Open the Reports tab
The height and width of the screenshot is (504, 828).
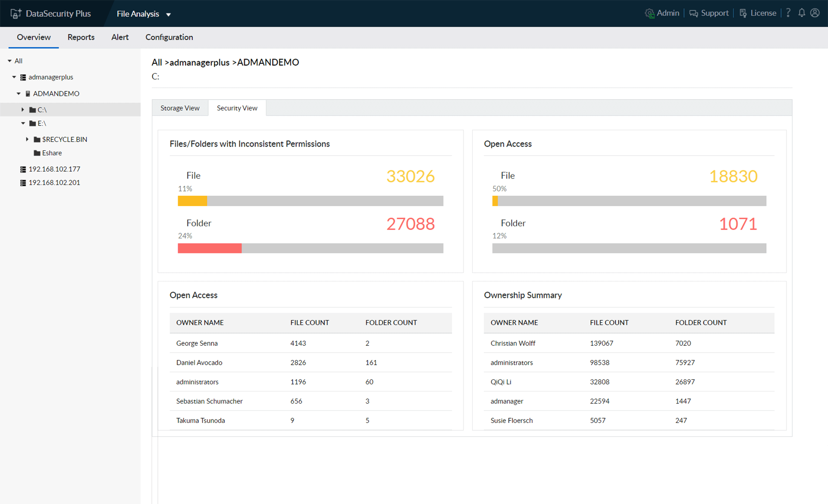pyautogui.click(x=81, y=37)
